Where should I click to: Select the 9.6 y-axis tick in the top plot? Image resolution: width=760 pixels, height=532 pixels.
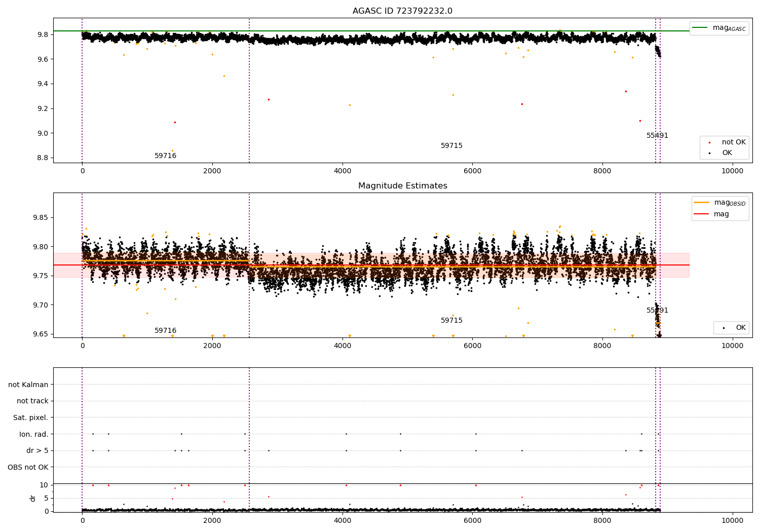[43, 60]
